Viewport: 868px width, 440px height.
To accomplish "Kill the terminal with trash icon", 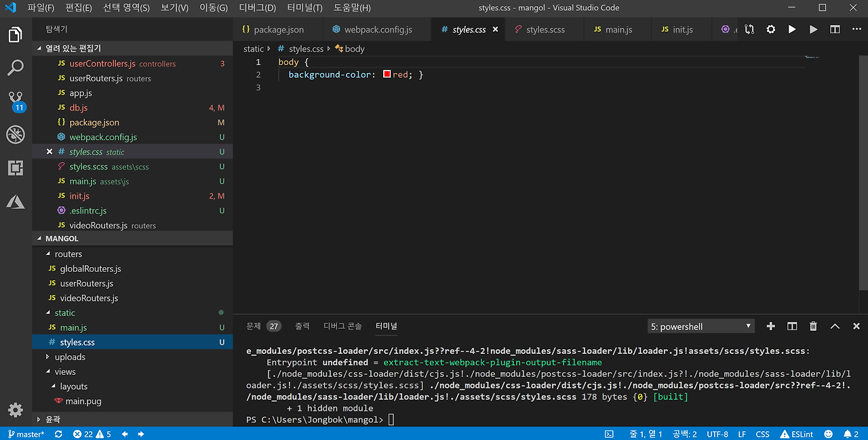I will pyautogui.click(x=813, y=326).
